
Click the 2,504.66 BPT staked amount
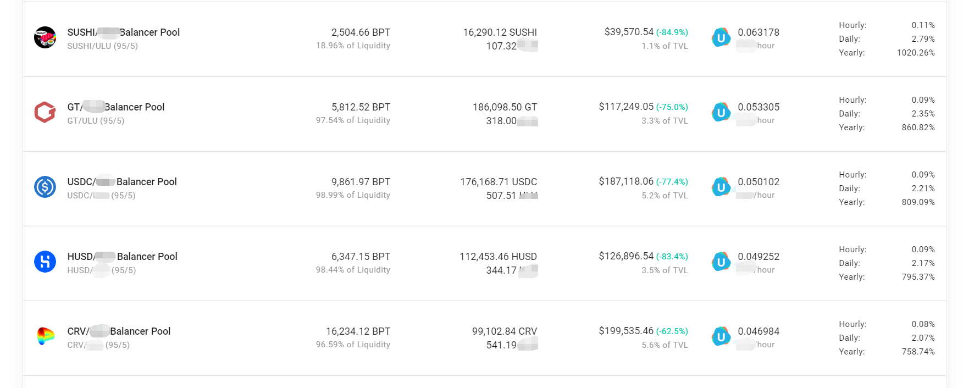(361, 32)
